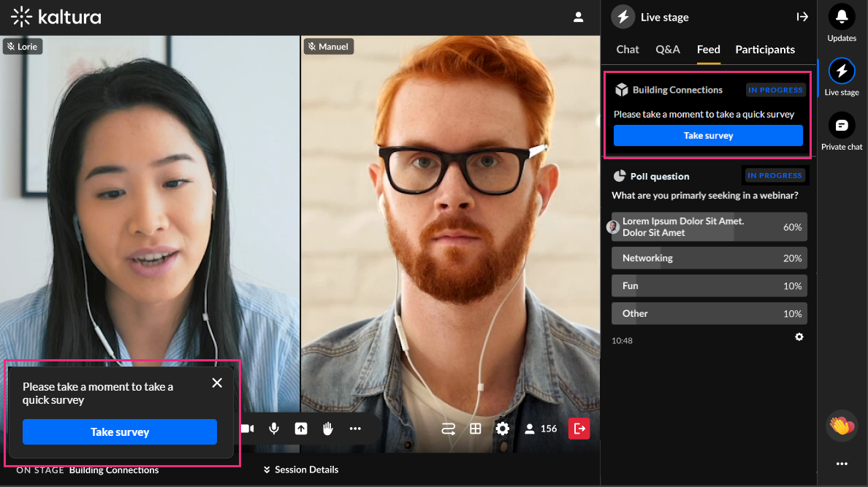This screenshot has width=868, height=487.
Task: Toggle the camera on or off
Action: pos(248,429)
